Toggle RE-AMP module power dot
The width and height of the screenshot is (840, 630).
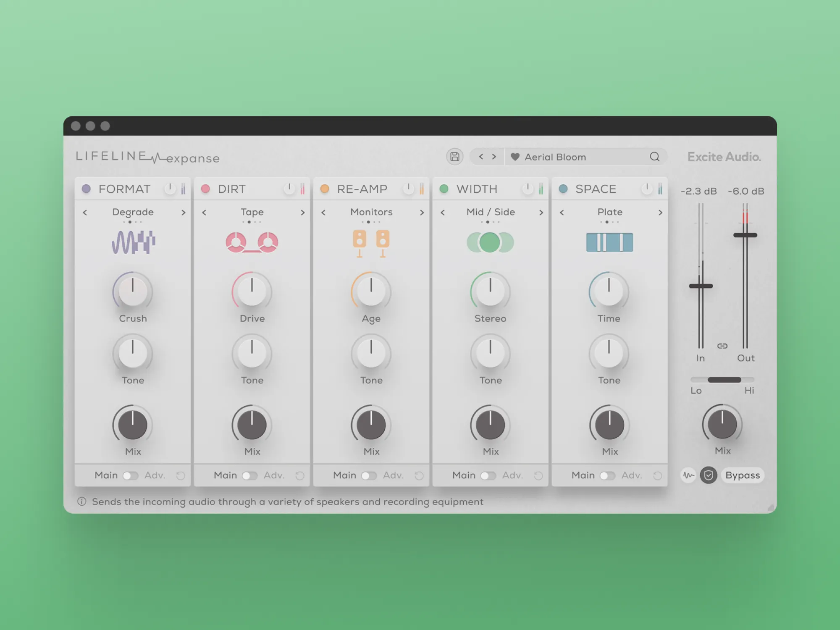tap(325, 189)
